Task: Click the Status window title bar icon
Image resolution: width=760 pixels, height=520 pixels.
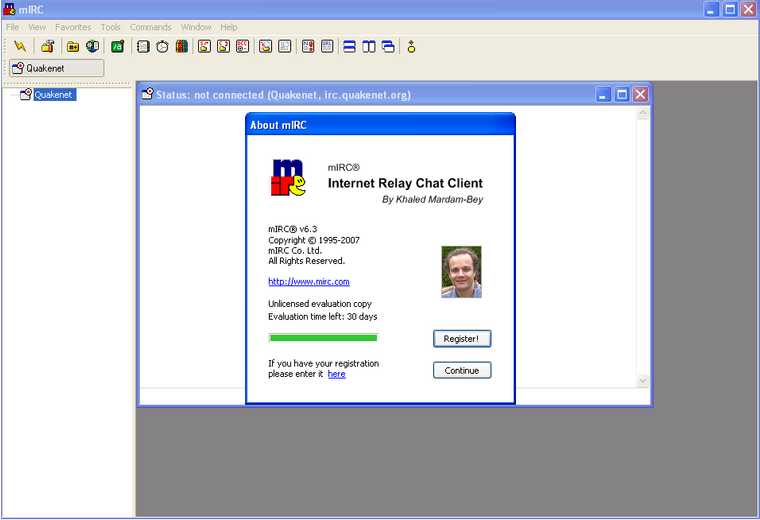Action: 147,94
